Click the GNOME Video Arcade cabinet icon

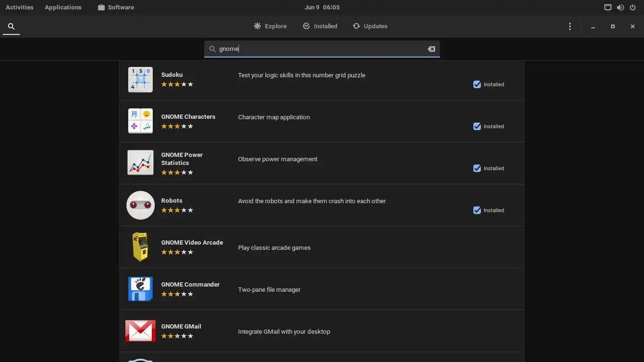(140, 247)
